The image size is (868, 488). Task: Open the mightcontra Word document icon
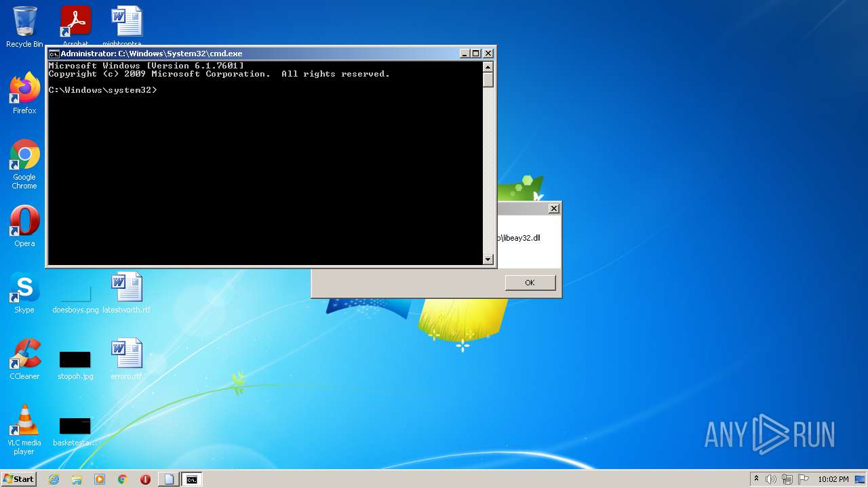point(127,26)
